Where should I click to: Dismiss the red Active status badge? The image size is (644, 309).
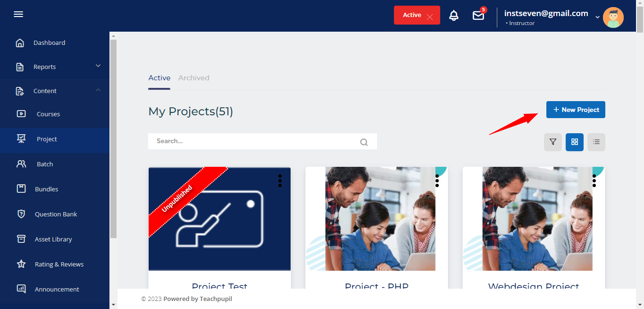[x=429, y=17]
